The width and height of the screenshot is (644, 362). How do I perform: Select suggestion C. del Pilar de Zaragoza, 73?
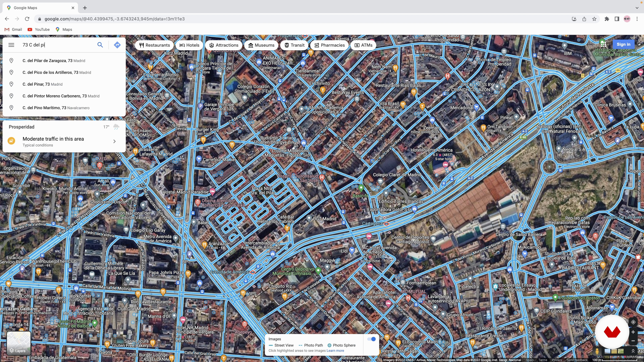pyautogui.click(x=64, y=61)
